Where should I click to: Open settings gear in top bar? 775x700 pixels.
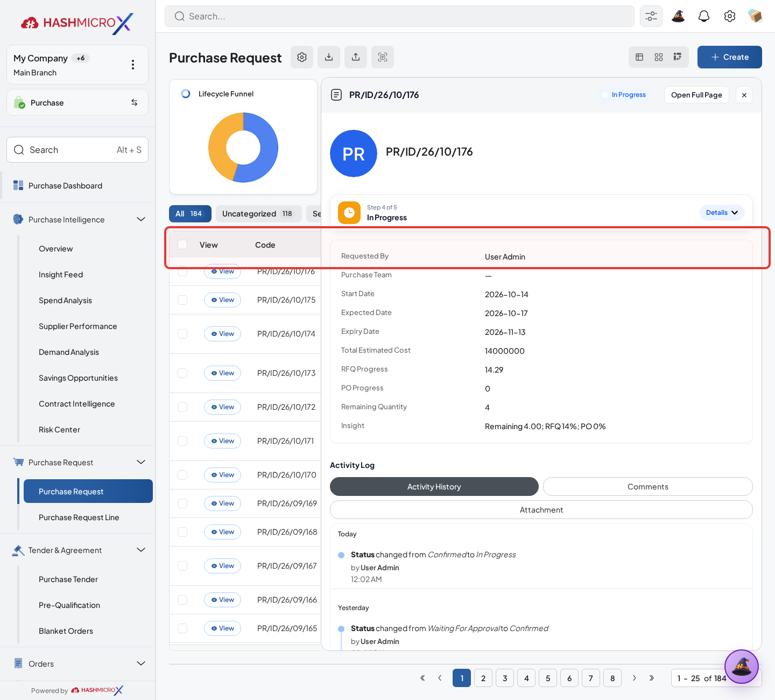(x=730, y=16)
